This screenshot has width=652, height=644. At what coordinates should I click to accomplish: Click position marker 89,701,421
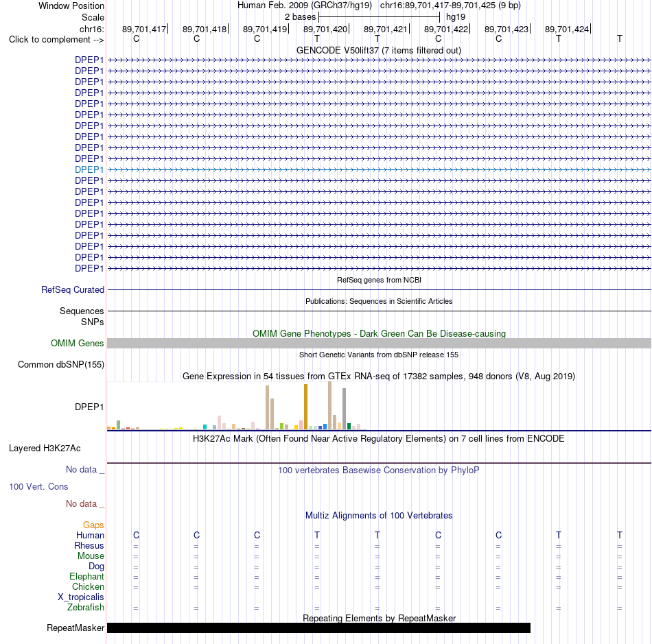386,29
